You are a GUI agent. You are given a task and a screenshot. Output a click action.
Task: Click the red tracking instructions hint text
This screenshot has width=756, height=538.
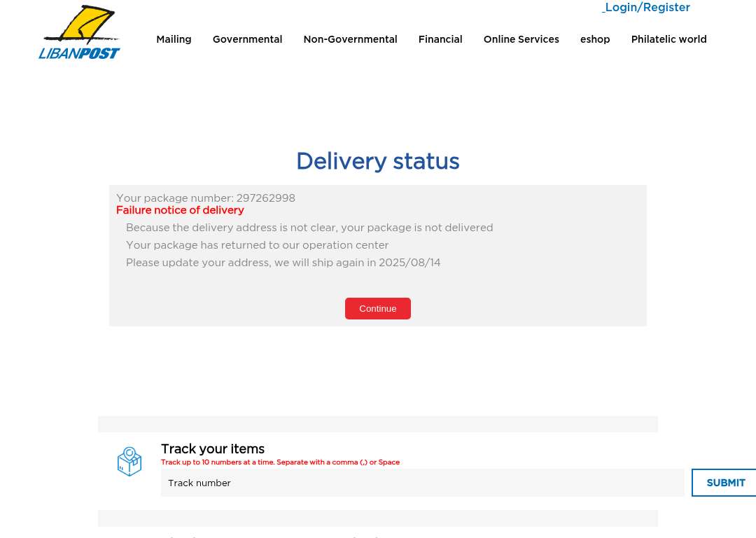[x=280, y=462]
